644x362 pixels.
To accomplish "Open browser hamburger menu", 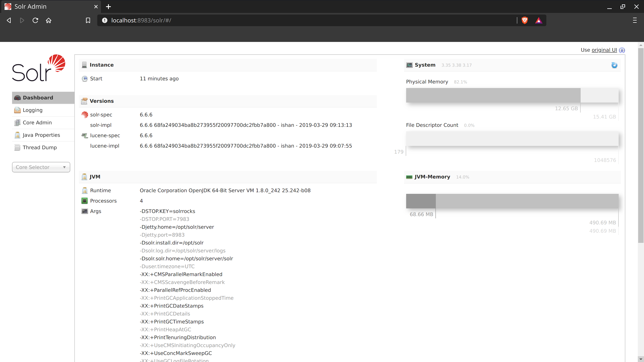I will (635, 20).
